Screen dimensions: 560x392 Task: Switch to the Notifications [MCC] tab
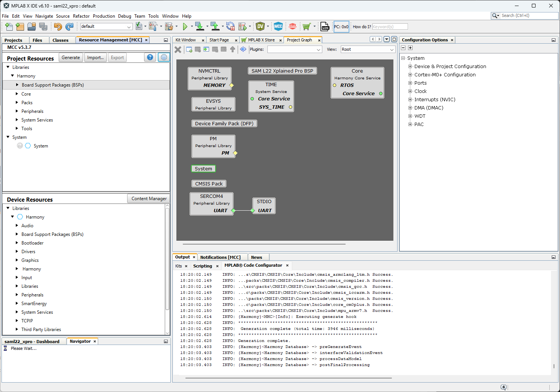(220, 257)
